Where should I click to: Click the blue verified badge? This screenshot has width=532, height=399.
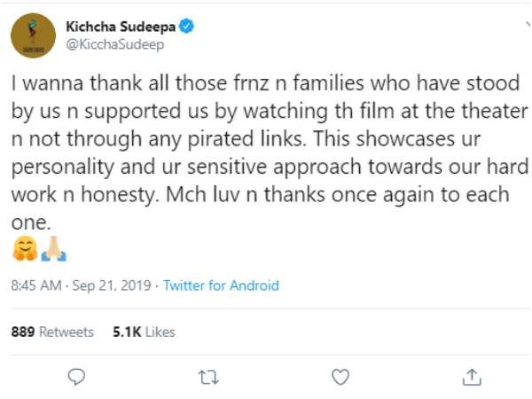click(186, 26)
